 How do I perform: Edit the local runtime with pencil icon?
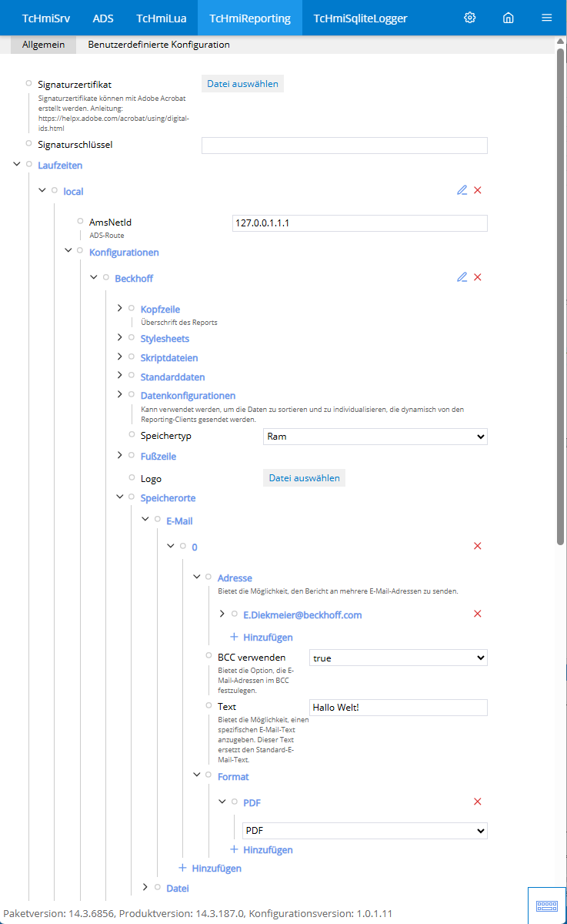pos(462,190)
